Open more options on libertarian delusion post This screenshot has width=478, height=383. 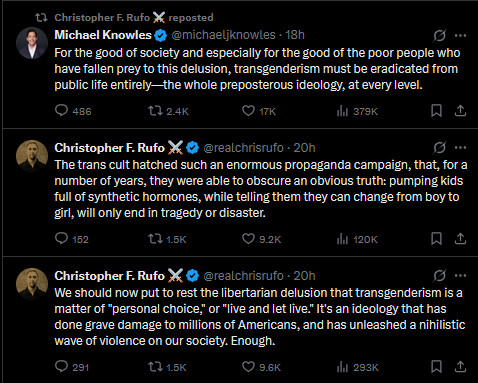coord(460,275)
